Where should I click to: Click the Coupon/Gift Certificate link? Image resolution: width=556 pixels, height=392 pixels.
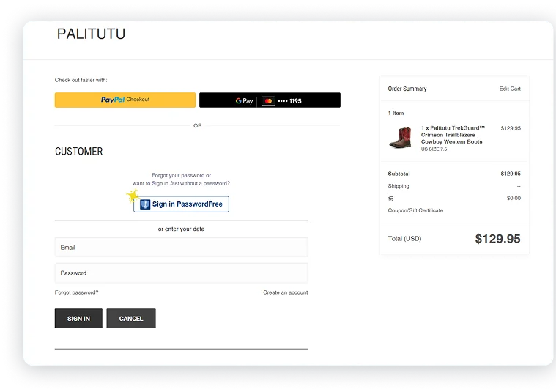[415, 210]
